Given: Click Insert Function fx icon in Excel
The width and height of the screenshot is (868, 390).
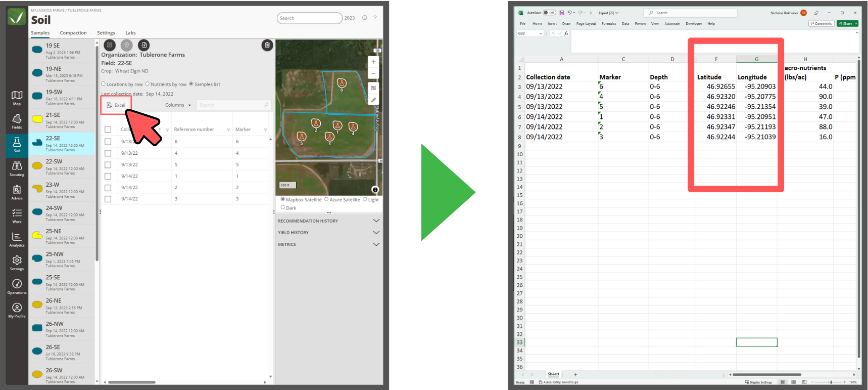Looking at the screenshot, I should pyautogui.click(x=566, y=33).
